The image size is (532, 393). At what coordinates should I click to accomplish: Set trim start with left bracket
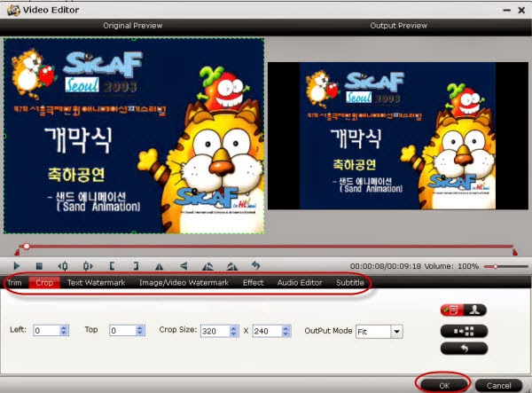(x=112, y=266)
